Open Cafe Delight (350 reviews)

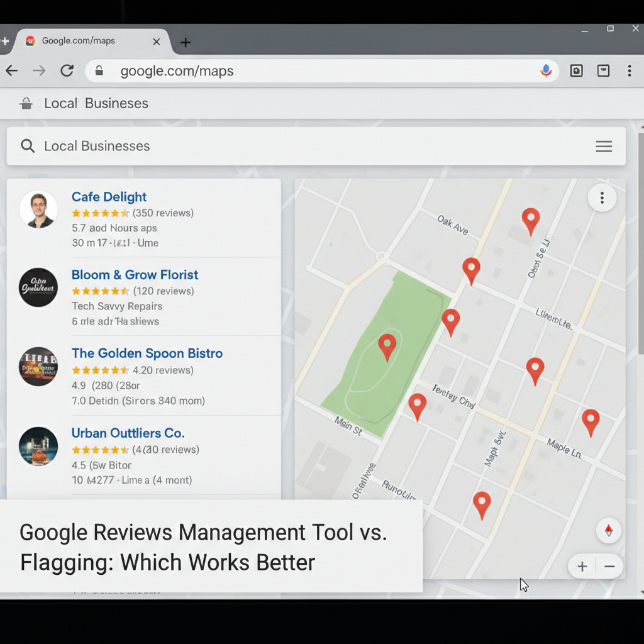pos(163,213)
